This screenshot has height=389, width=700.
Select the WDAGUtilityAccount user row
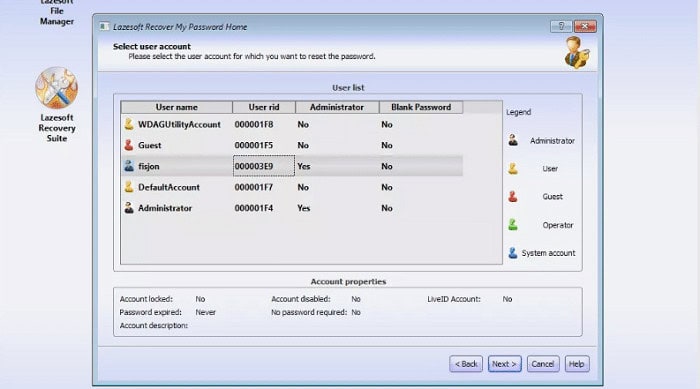(x=292, y=124)
